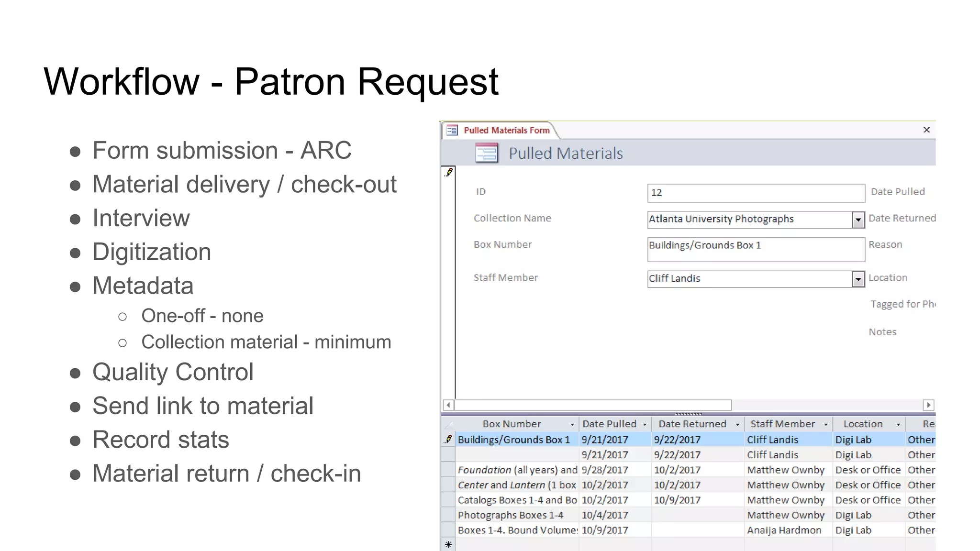The width and height of the screenshot is (980, 551).
Task: Click the new record asterisk row selector
Action: 448,545
